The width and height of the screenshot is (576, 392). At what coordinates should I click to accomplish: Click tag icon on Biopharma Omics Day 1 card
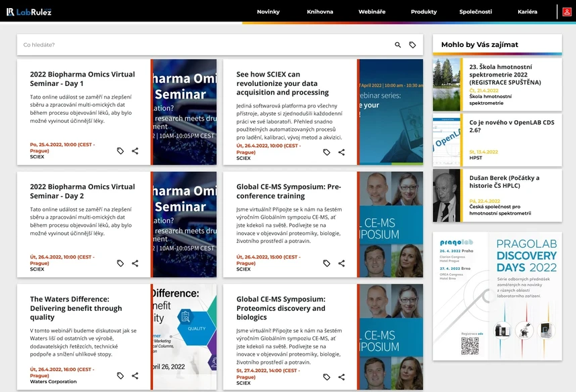[120, 151]
